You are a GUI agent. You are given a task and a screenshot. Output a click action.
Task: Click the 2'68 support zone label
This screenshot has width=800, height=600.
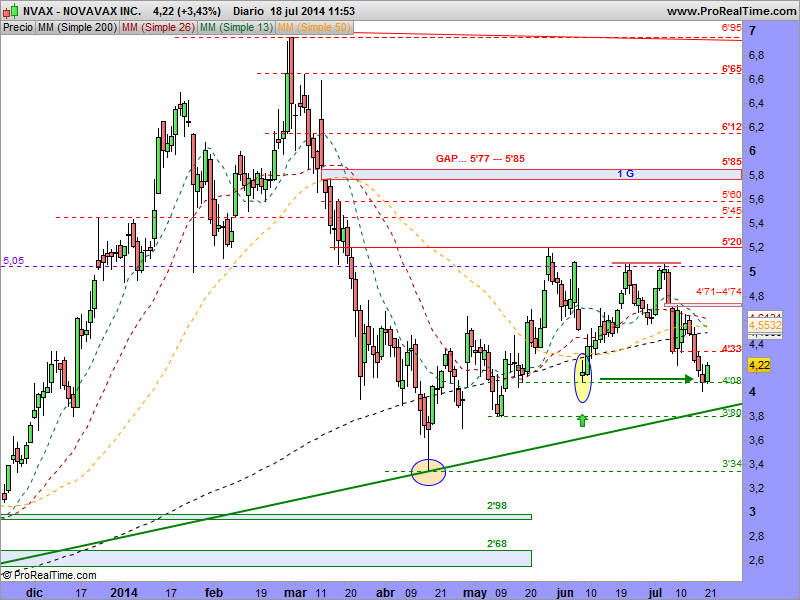pos(497,544)
